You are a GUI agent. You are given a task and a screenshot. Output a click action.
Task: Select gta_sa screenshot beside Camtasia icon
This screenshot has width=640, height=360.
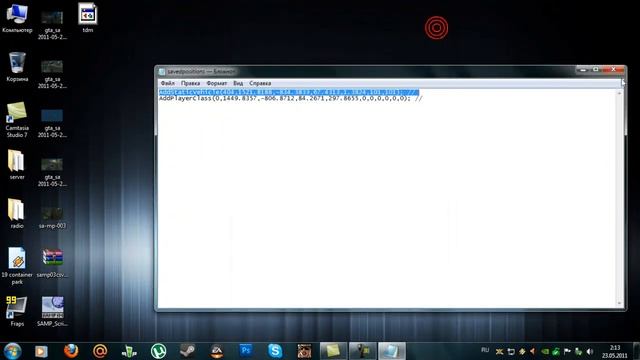pos(52,123)
